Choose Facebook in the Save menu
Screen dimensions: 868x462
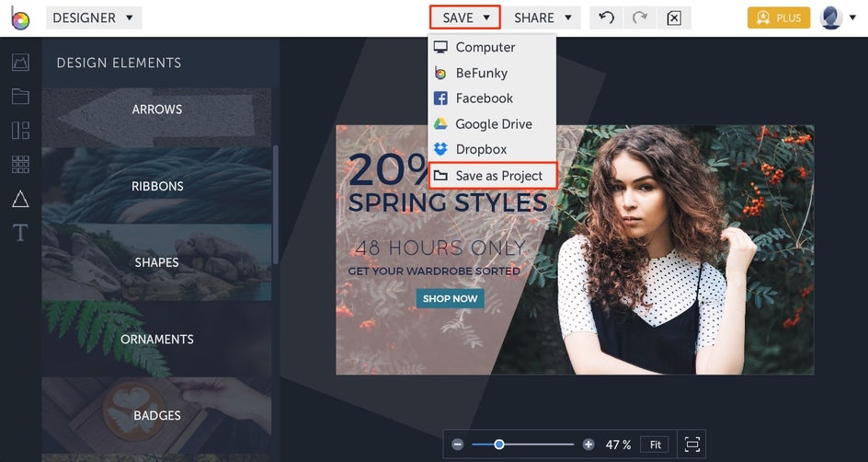pyautogui.click(x=492, y=98)
